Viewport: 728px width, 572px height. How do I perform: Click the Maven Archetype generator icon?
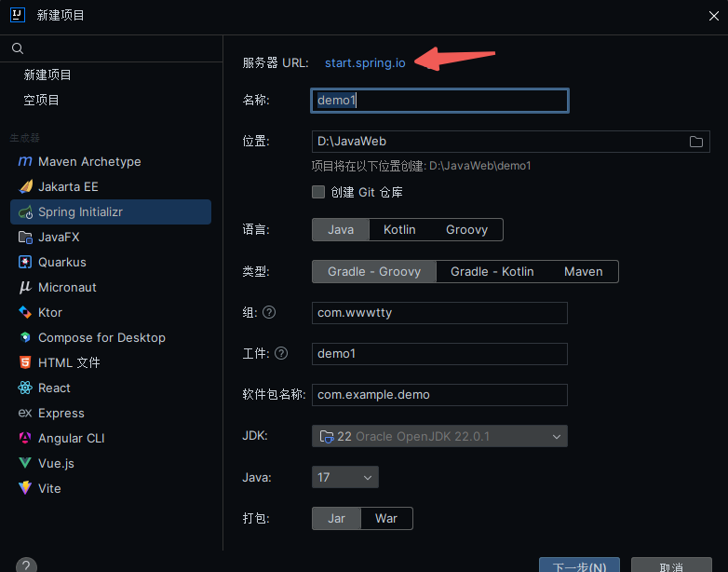25,162
